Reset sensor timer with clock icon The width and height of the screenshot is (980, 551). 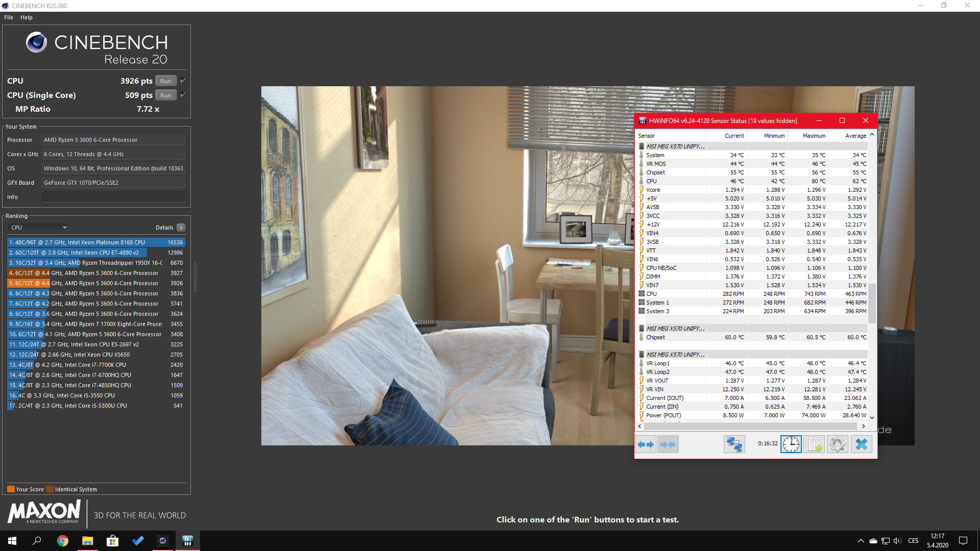[791, 444]
